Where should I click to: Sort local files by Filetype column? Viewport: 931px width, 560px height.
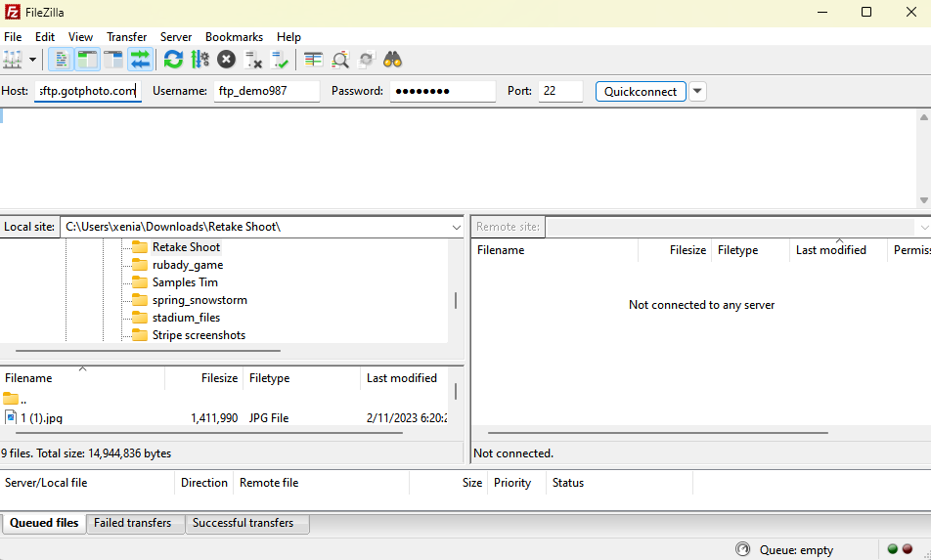coord(301,378)
